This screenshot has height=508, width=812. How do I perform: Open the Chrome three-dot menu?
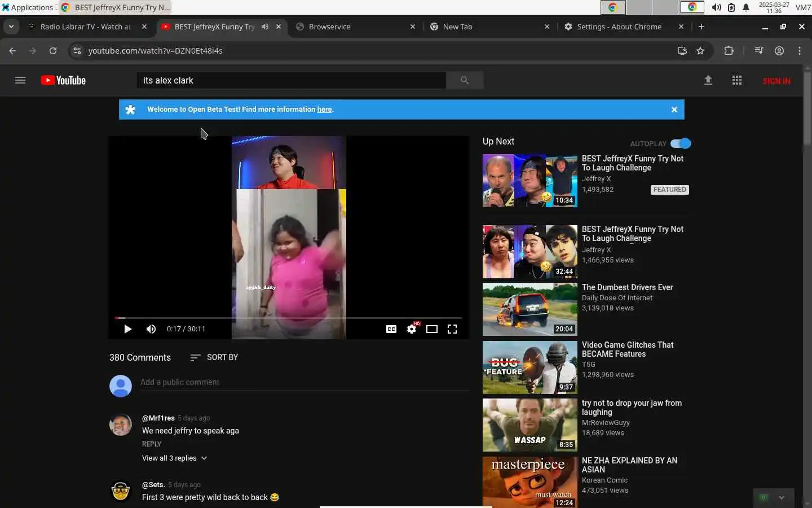coord(800,51)
